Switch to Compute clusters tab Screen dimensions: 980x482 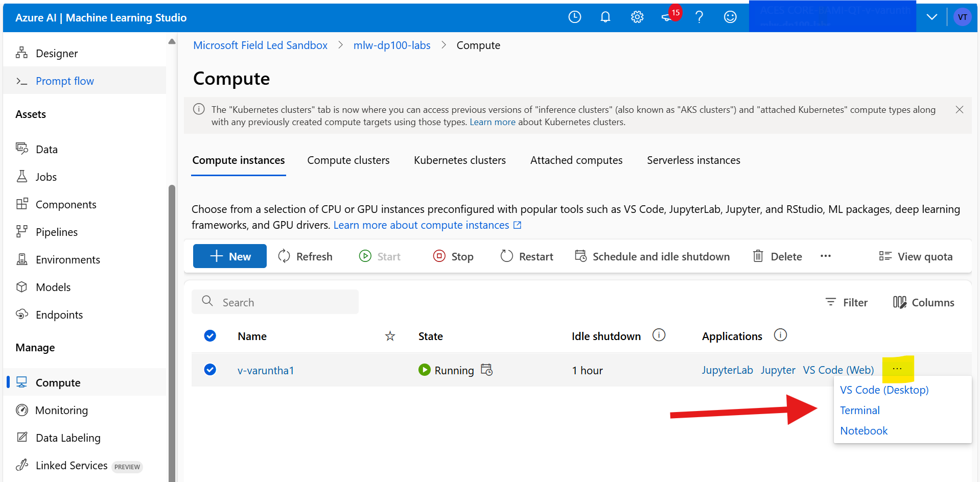point(348,160)
